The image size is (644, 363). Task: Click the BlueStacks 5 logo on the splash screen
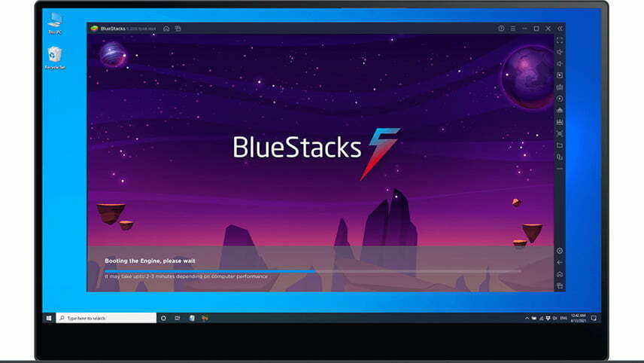click(316, 154)
